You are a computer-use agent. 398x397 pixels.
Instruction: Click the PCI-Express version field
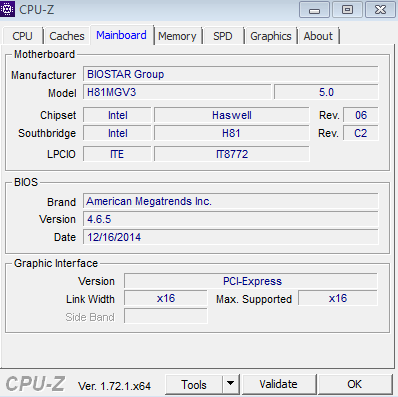click(x=251, y=281)
